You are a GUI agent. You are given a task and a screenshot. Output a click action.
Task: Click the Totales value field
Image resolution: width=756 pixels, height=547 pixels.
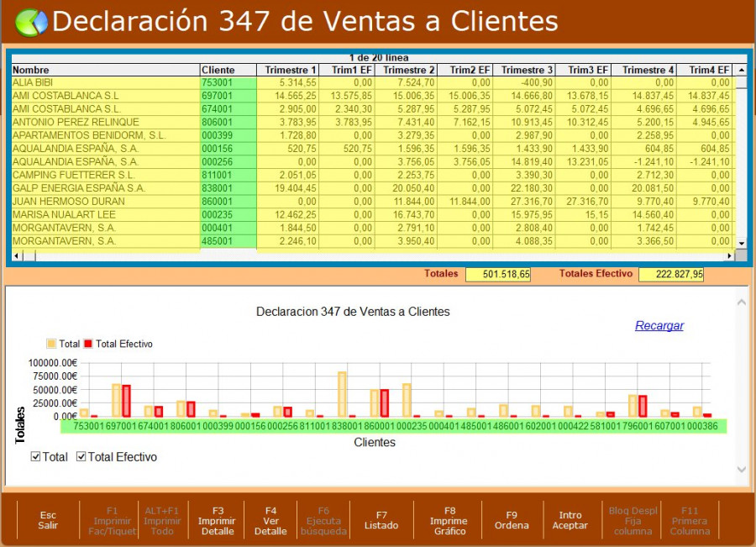(499, 275)
